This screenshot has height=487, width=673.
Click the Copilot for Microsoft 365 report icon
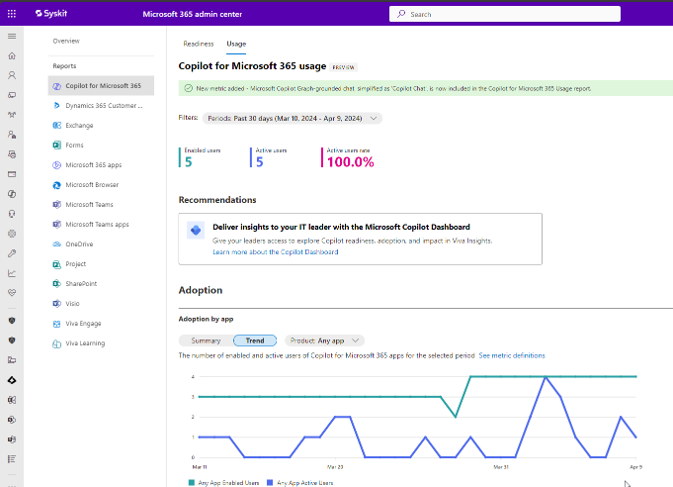pyautogui.click(x=57, y=86)
